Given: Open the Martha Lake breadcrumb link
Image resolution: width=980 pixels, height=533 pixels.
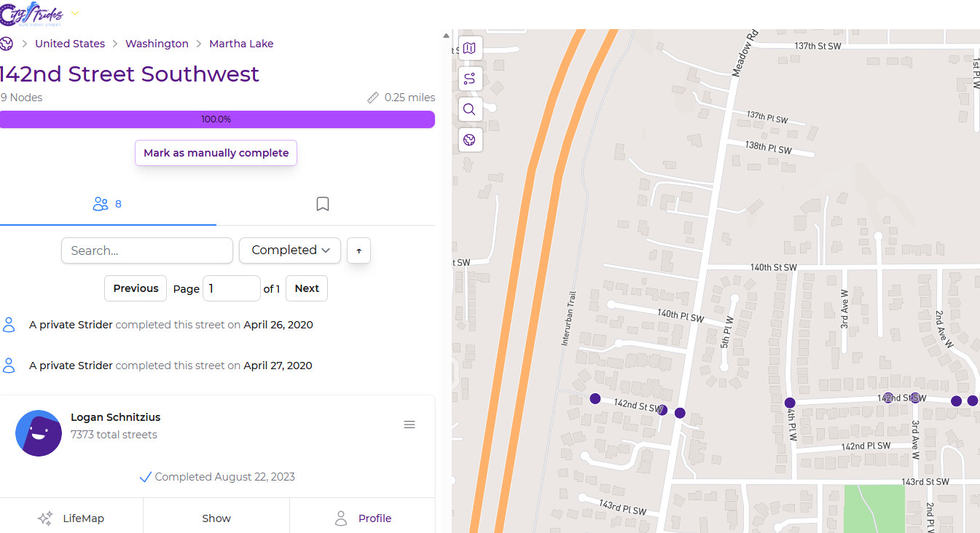Looking at the screenshot, I should click(241, 44).
